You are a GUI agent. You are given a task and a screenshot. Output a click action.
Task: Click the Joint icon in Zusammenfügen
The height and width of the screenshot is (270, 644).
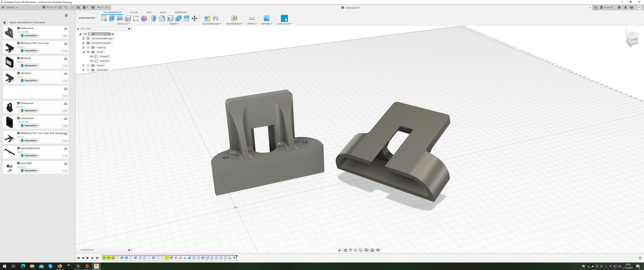(x=215, y=18)
